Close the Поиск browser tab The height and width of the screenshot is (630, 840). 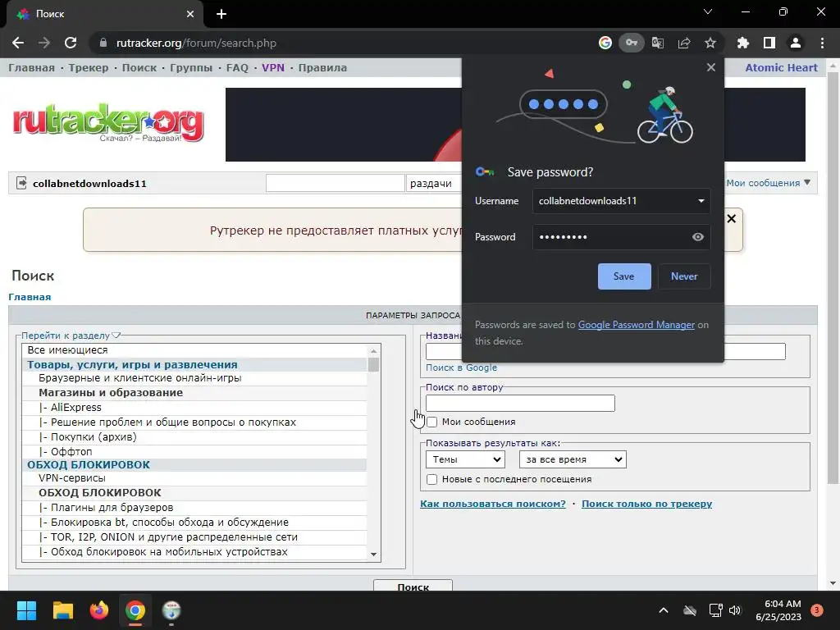coord(190,14)
